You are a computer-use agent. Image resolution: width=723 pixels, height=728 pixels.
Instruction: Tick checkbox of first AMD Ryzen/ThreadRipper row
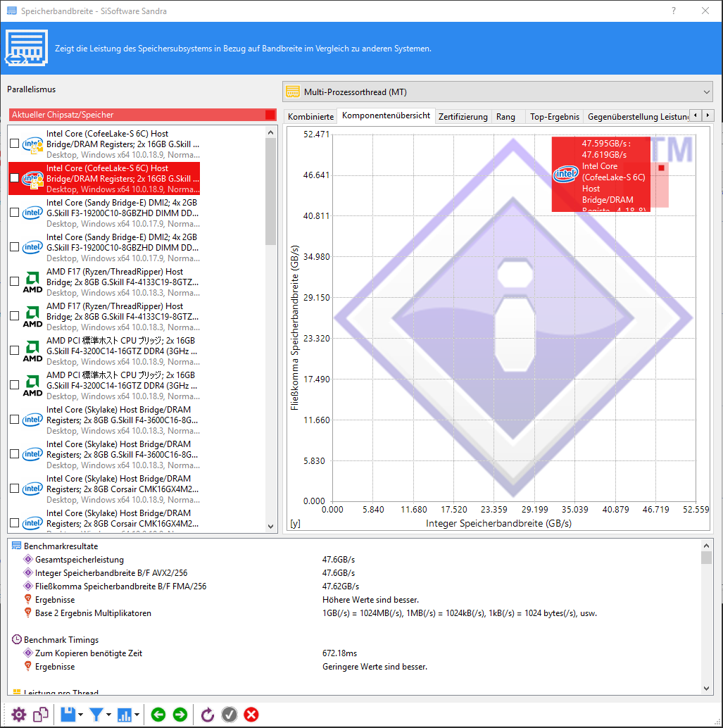click(14, 282)
